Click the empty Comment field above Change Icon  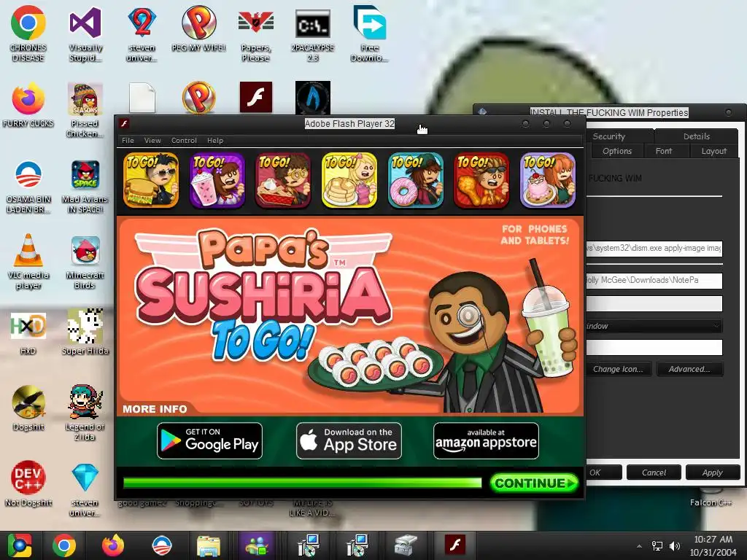click(654, 347)
